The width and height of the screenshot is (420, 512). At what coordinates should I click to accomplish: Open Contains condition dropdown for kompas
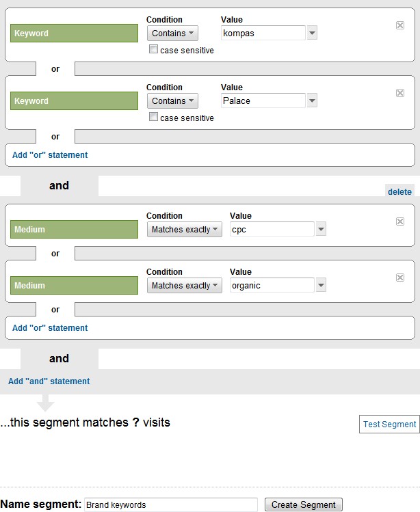172,33
